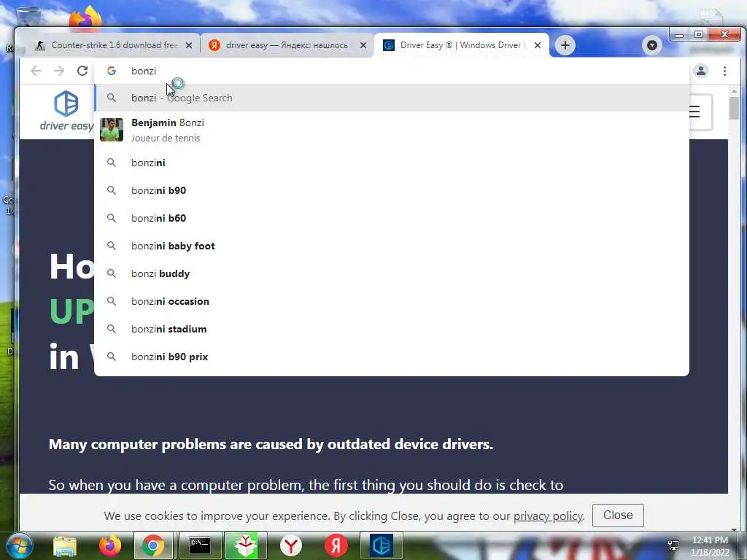The height and width of the screenshot is (560, 747).
Task: Click the reload page button
Action: point(82,71)
